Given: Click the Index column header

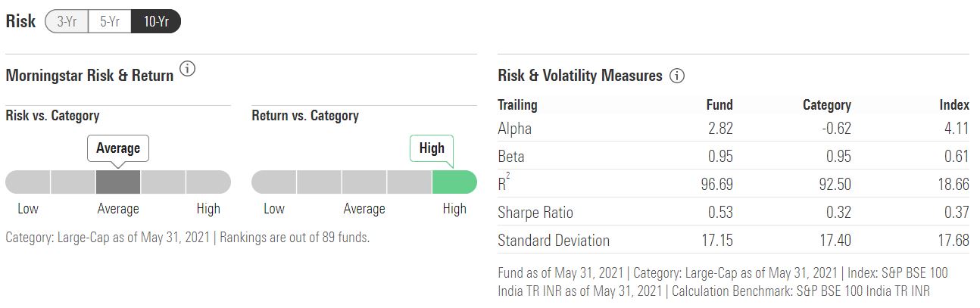Looking at the screenshot, I should 953,105.
